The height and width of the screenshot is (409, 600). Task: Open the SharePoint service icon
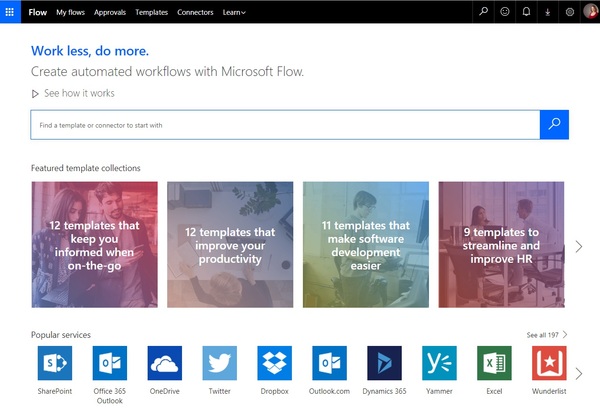click(x=55, y=363)
